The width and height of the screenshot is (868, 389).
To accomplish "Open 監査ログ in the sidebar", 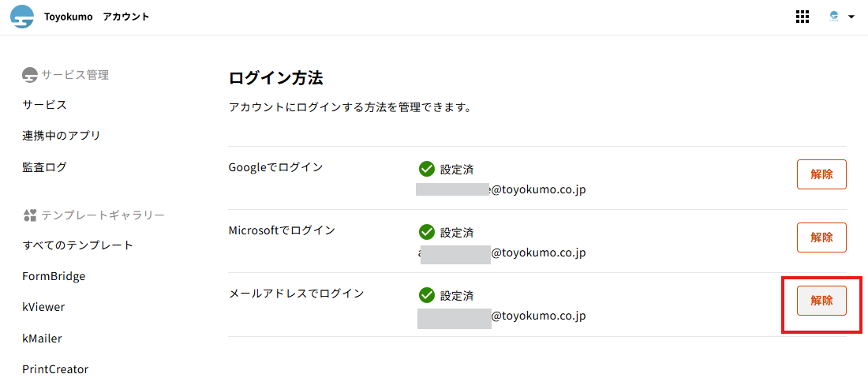I will [44, 167].
